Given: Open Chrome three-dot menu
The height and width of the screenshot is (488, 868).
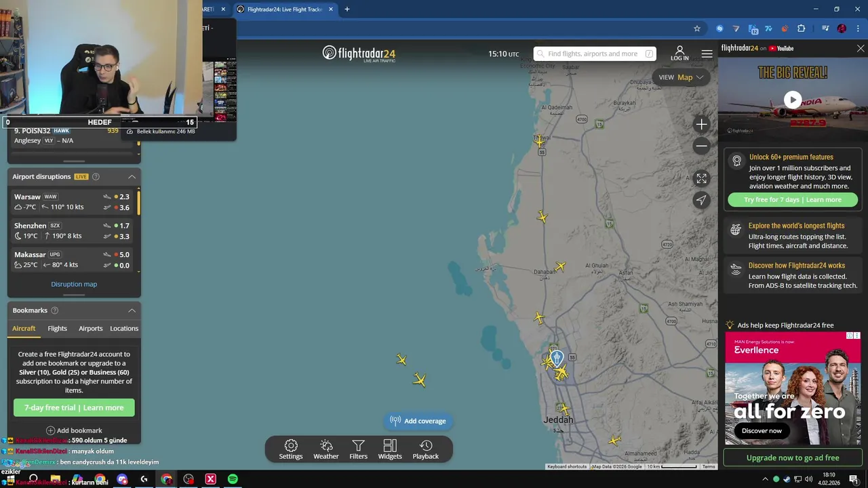Looking at the screenshot, I should 859,28.
